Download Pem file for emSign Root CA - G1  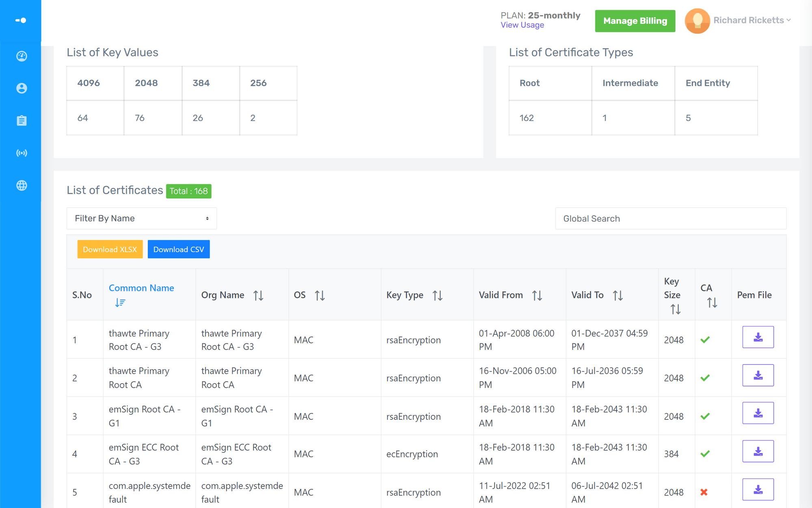pyautogui.click(x=758, y=413)
